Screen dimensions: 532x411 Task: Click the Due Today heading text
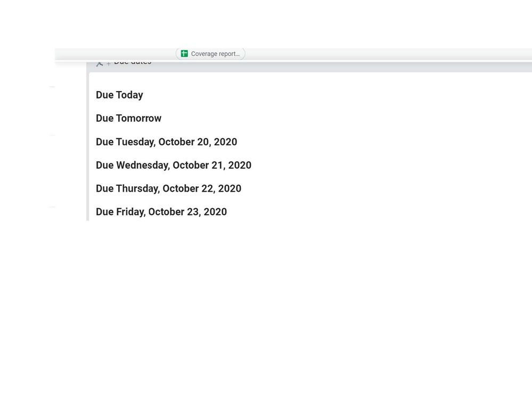(119, 95)
